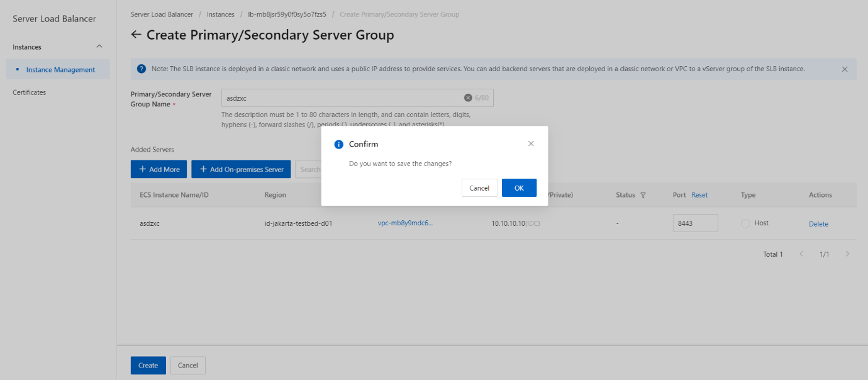Click the back arrow beside page title
The height and width of the screenshot is (380, 868).
pos(136,35)
